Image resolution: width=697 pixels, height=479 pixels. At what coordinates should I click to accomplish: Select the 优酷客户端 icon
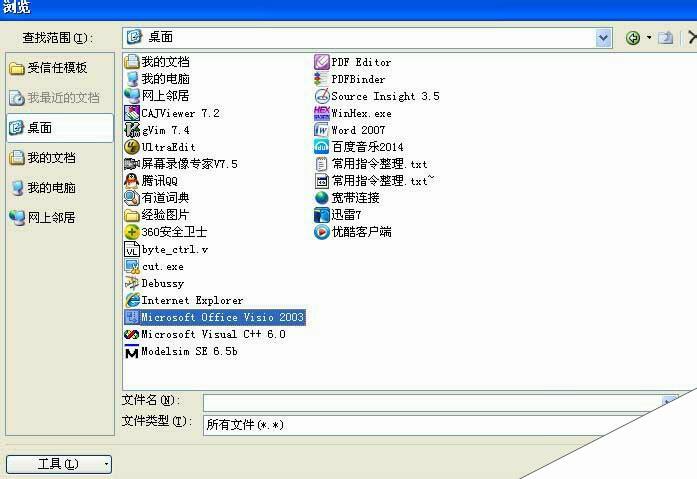tap(321, 232)
